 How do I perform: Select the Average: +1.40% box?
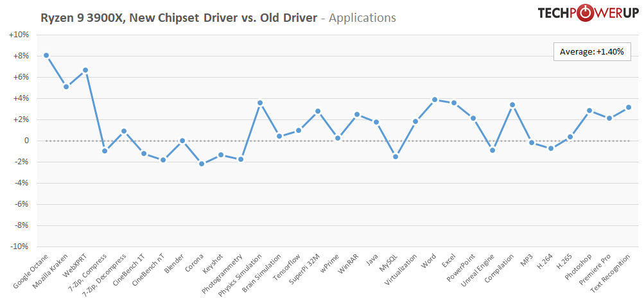click(x=592, y=52)
